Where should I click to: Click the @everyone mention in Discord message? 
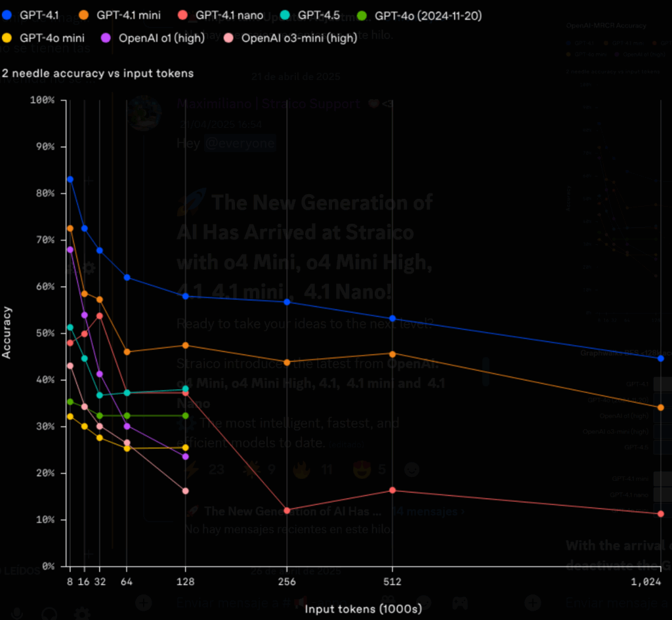click(x=240, y=143)
